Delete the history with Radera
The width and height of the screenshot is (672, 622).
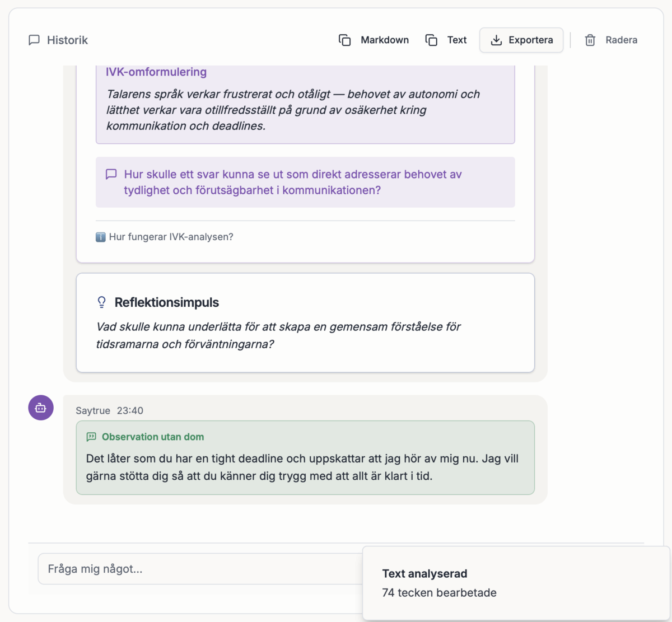pos(611,40)
